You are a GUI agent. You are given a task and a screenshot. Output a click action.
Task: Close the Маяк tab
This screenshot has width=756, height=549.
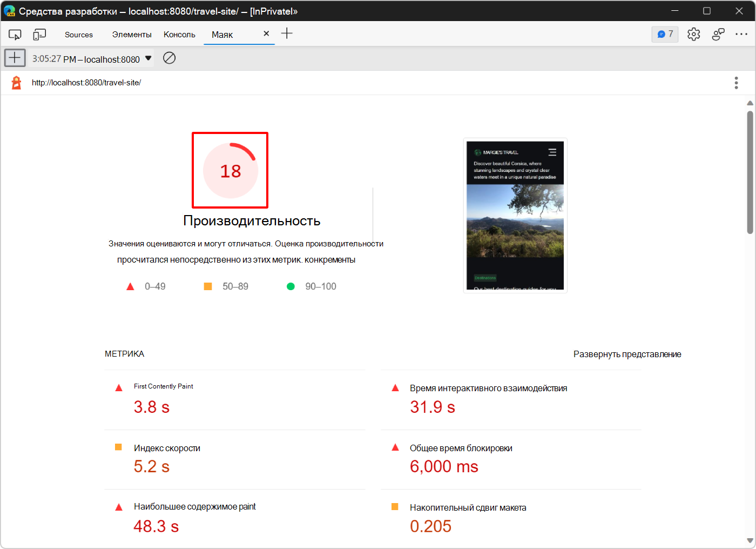[x=266, y=33]
